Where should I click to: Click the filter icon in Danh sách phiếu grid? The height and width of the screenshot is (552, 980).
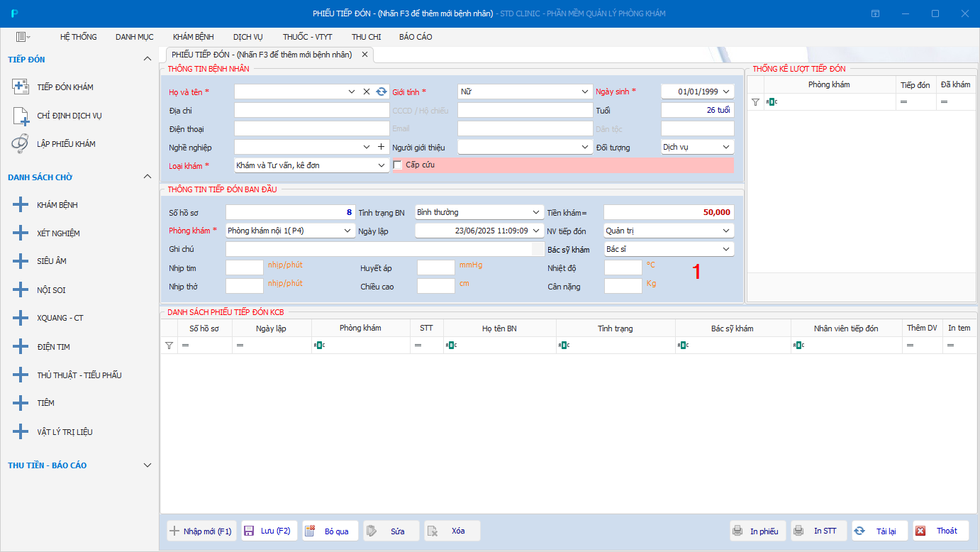(169, 345)
